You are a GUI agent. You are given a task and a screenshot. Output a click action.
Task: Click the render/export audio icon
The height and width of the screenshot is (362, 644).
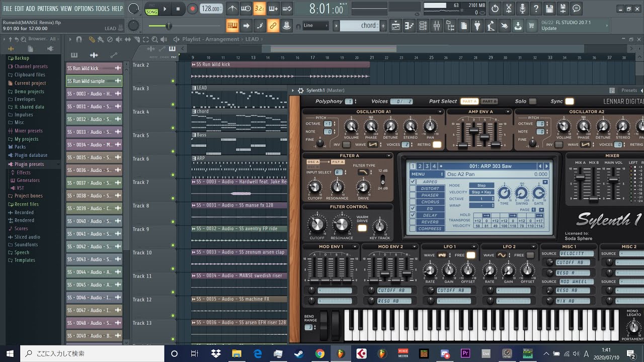563,9
